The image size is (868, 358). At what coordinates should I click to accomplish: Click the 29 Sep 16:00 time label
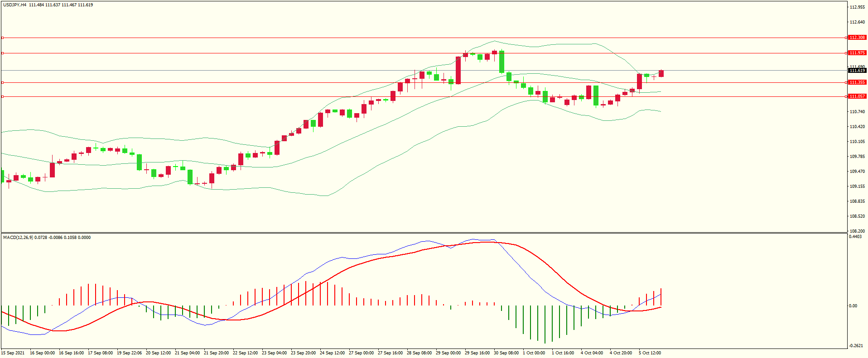477,353
